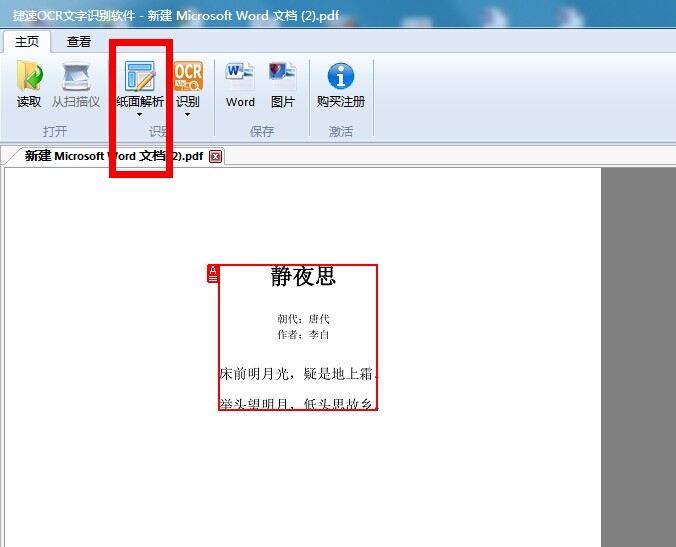Click the 静夜思 title text
Viewport: 676px width, 547px height.
point(303,276)
